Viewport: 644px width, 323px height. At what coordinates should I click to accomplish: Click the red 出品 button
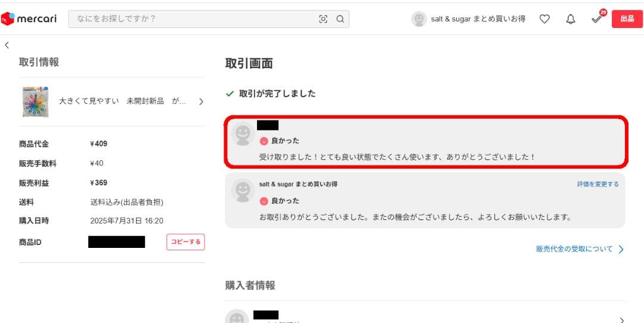tap(627, 19)
